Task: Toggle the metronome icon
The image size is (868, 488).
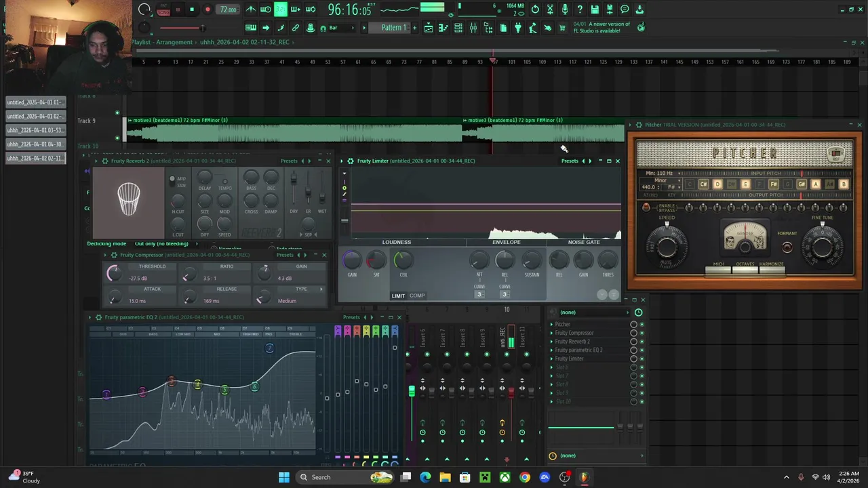Action: coord(251,9)
